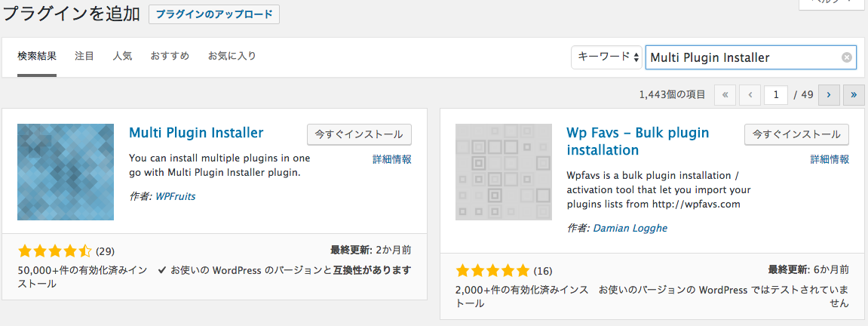Click the 1,443個の項目 count text
The width and height of the screenshot is (868, 326).
672,94
